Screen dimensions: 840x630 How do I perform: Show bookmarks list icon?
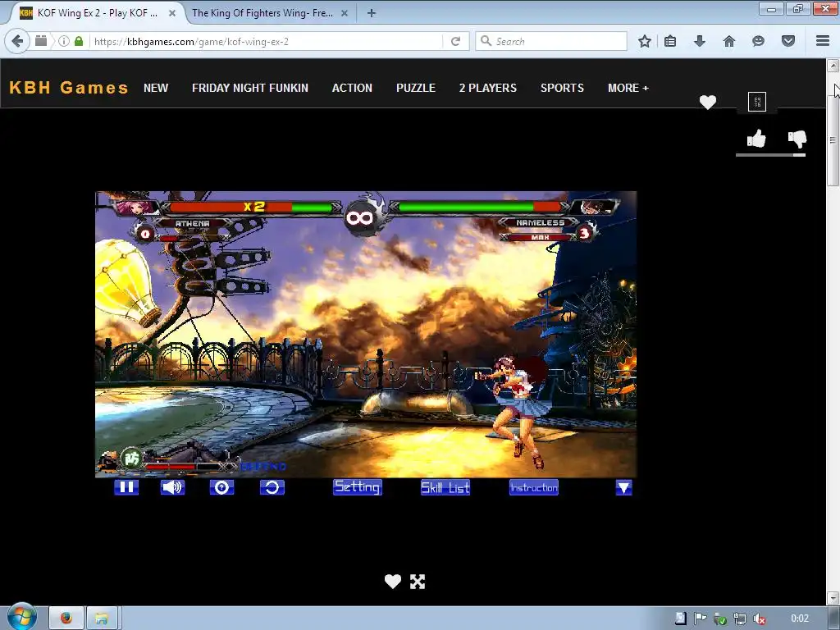pos(670,41)
